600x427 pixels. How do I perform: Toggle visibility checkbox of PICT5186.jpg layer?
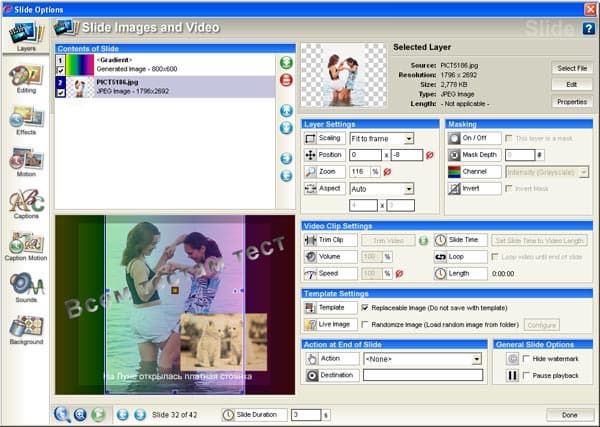60,93
